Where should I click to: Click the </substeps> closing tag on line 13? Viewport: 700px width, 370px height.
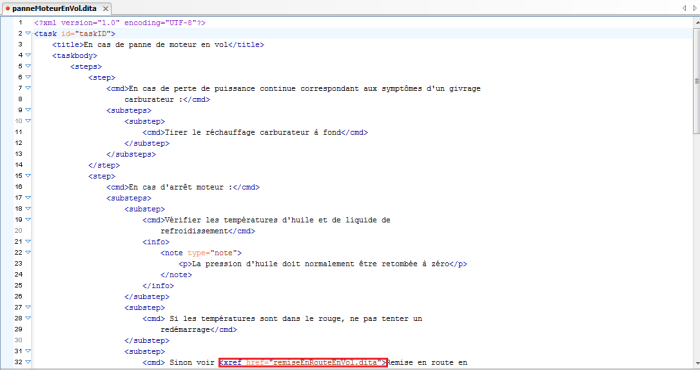(131, 154)
